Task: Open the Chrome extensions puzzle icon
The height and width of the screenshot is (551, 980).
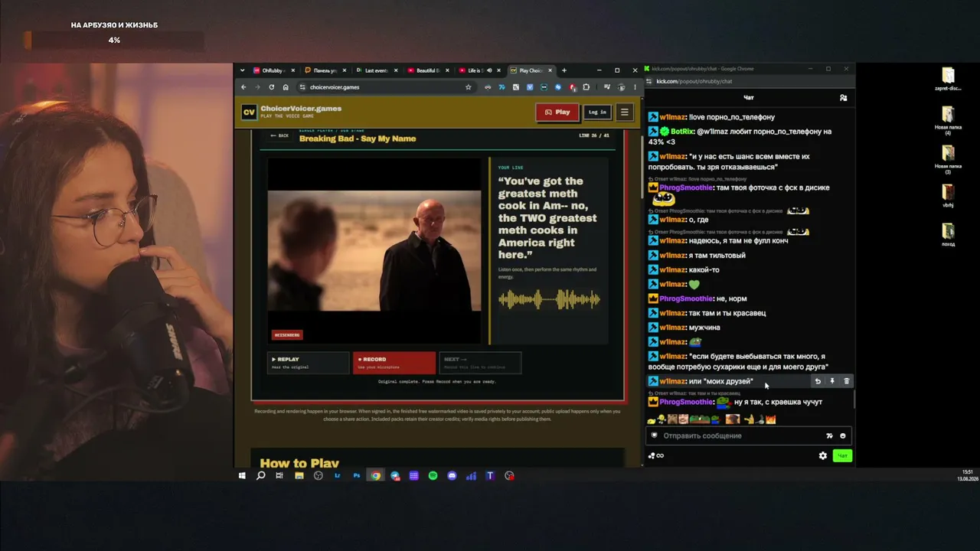Action: point(586,87)
